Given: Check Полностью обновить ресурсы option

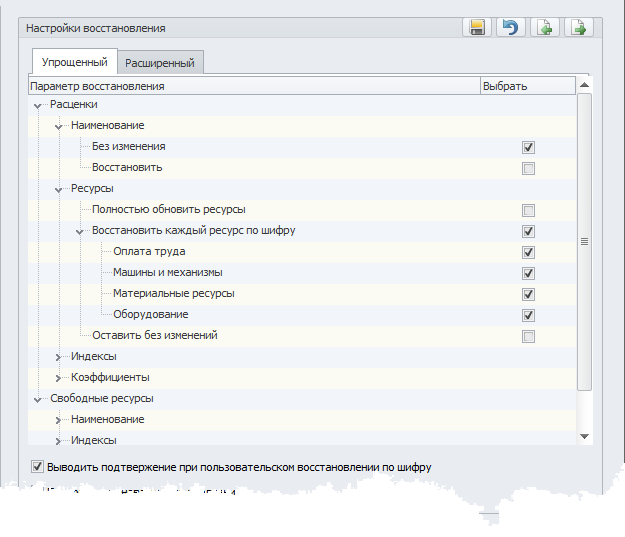Looking at the screenshot, I should pyautogui.click(x=528, y=210).
